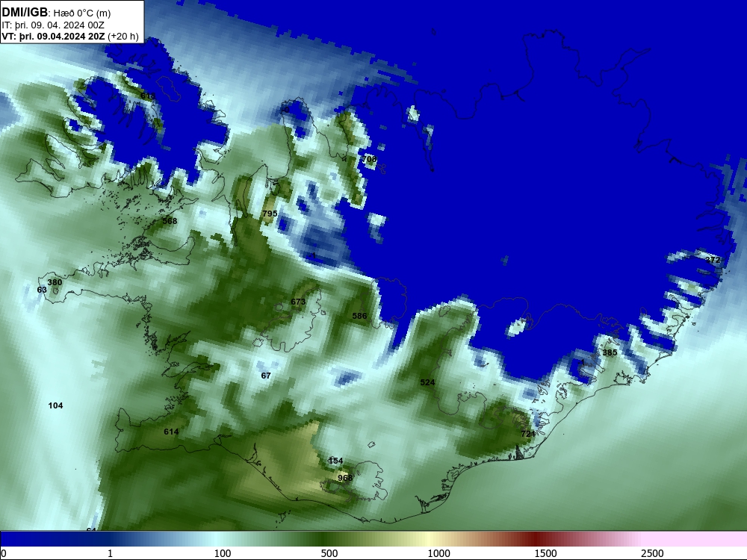This screenshot has height=560, width=747.
Task: Click the legend tick label 500
Action: [329, 553]
